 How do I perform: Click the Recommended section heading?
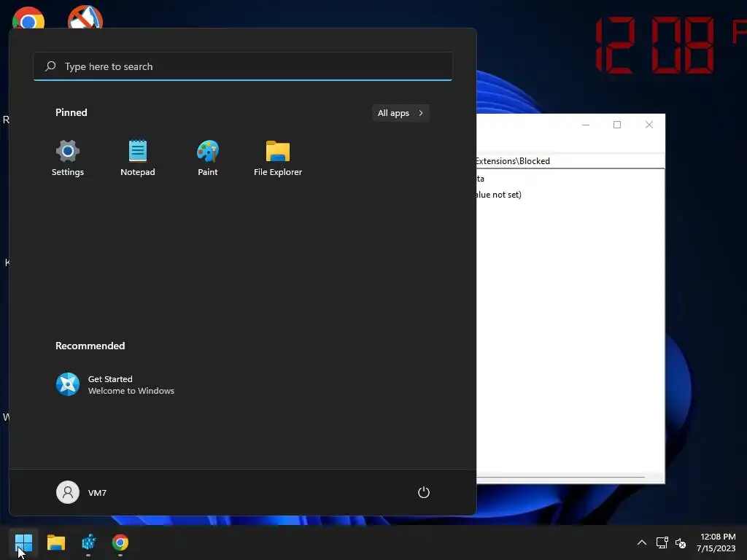[x=90, y=346]
